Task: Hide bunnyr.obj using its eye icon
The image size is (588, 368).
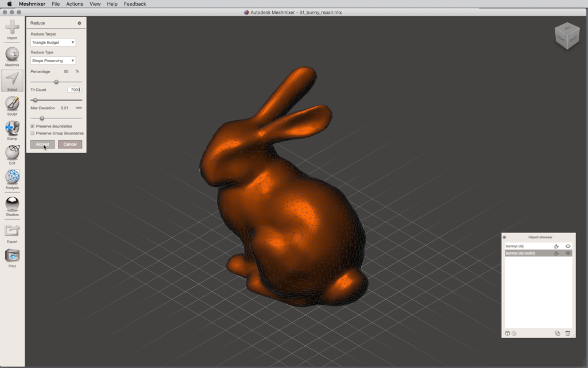Action: 568,246
